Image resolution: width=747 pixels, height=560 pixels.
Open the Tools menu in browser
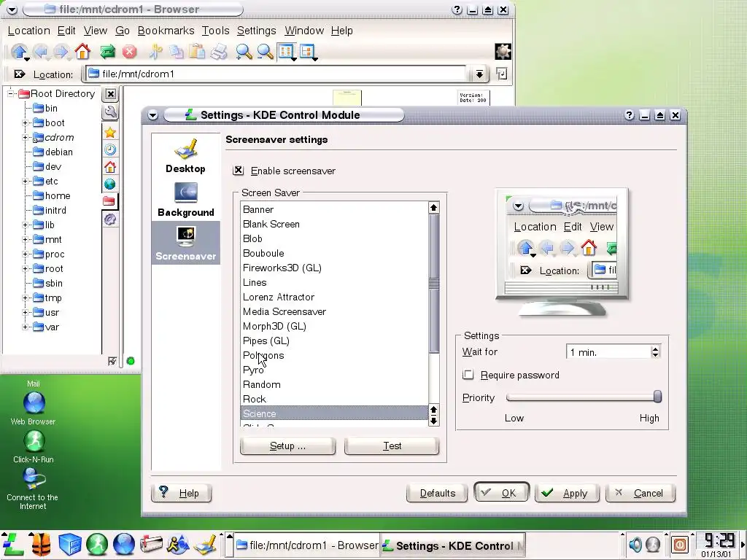pyautogui.click(x=215, y=31)
